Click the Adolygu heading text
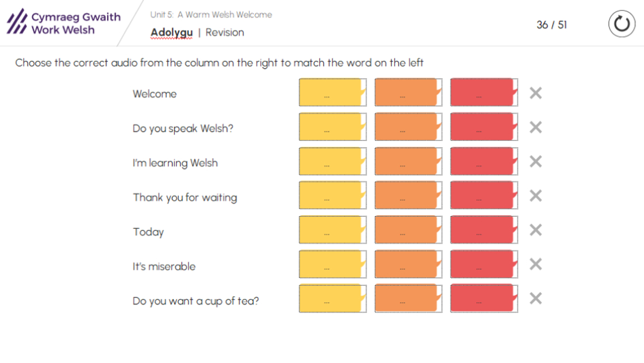The width and height of the screenshot is (644, 363). pos(172,33)
